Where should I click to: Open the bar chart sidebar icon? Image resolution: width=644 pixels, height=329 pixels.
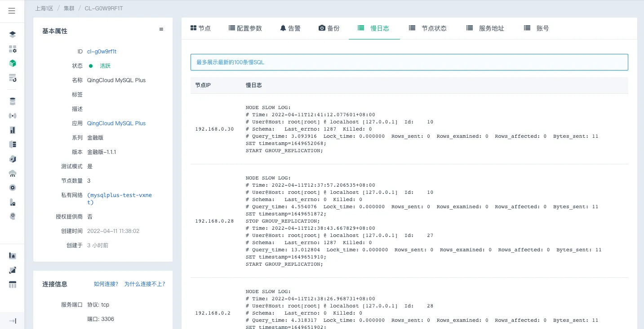(13, 130)
